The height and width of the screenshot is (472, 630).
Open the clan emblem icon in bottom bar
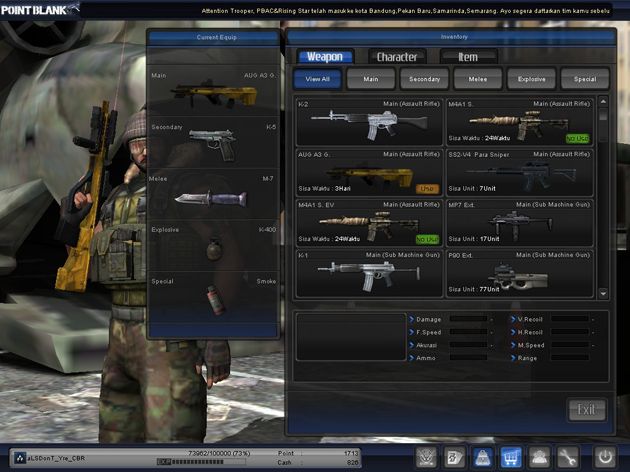tap(426, 457)
